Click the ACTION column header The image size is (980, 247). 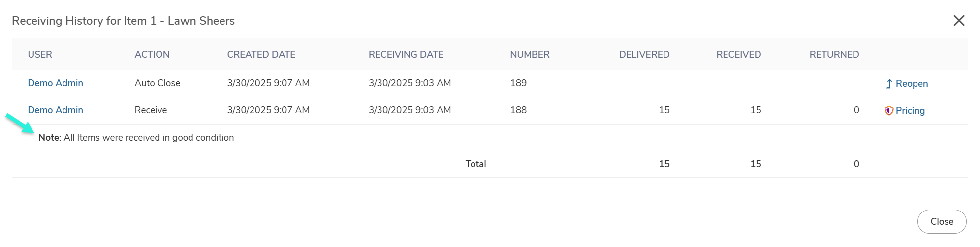pos(152,54)
